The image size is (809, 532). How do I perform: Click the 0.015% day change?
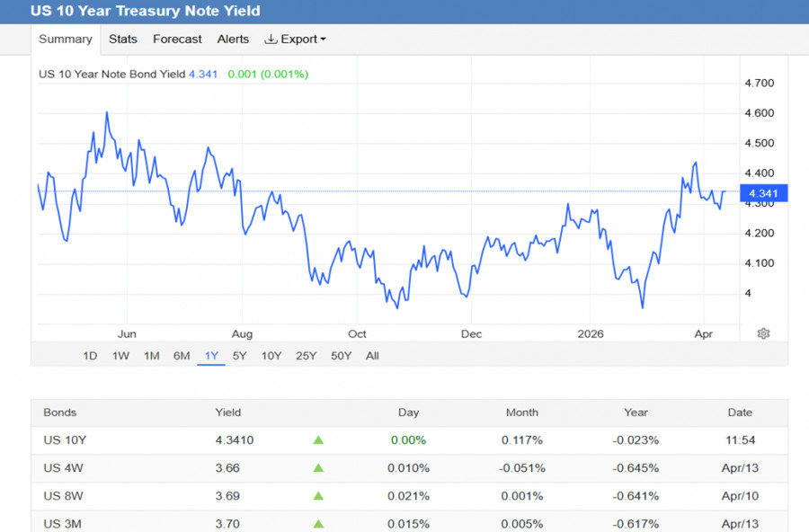tap(409, 524)
